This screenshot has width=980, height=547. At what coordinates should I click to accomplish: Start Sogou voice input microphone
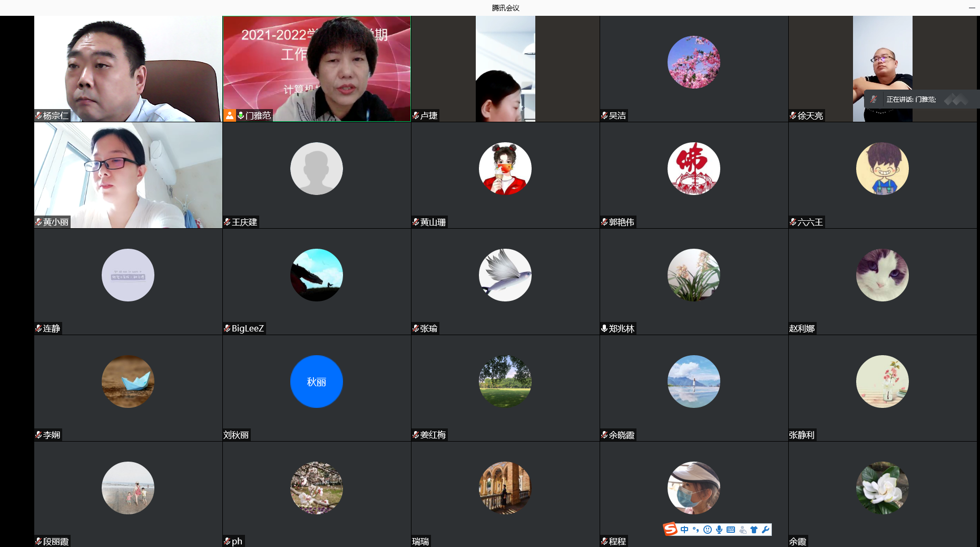coord(719,530)
